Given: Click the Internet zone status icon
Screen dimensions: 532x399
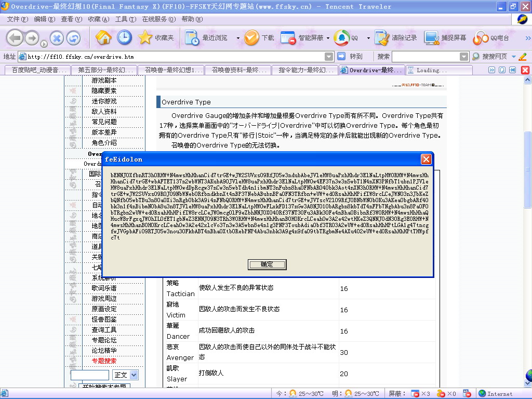Looking at the screenshot, I should [x=482, y=394].
